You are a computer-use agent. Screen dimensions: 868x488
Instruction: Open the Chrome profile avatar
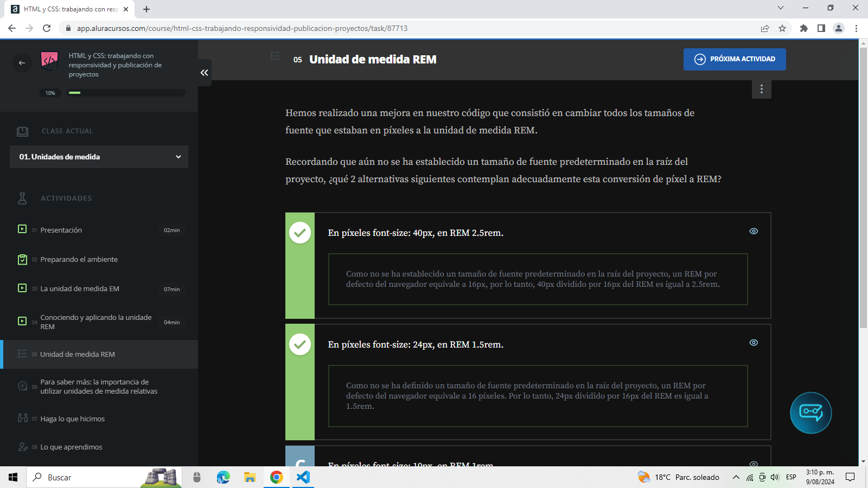(839, 28)
